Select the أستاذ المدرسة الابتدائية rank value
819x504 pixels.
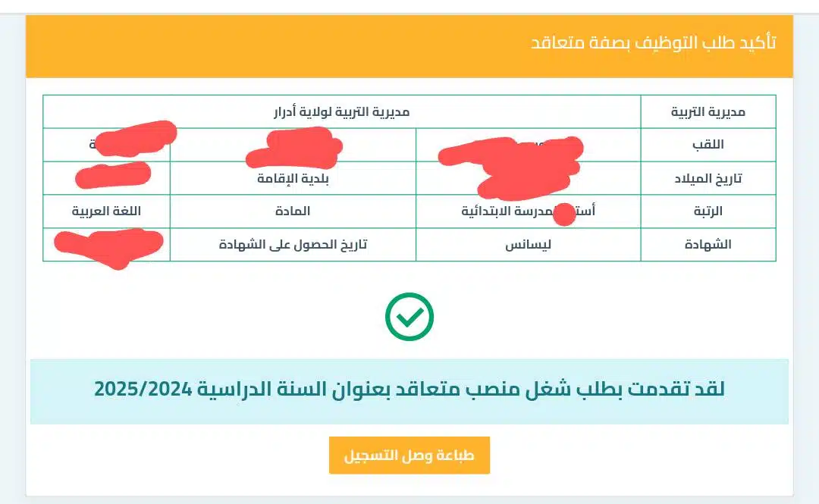click(x=528, y=211)
